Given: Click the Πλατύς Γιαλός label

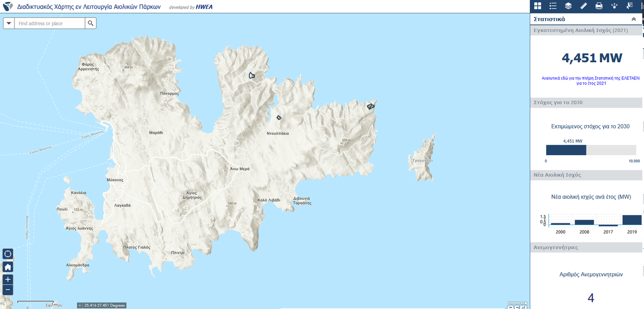Looking at the screenshot, I should point(137,247).
